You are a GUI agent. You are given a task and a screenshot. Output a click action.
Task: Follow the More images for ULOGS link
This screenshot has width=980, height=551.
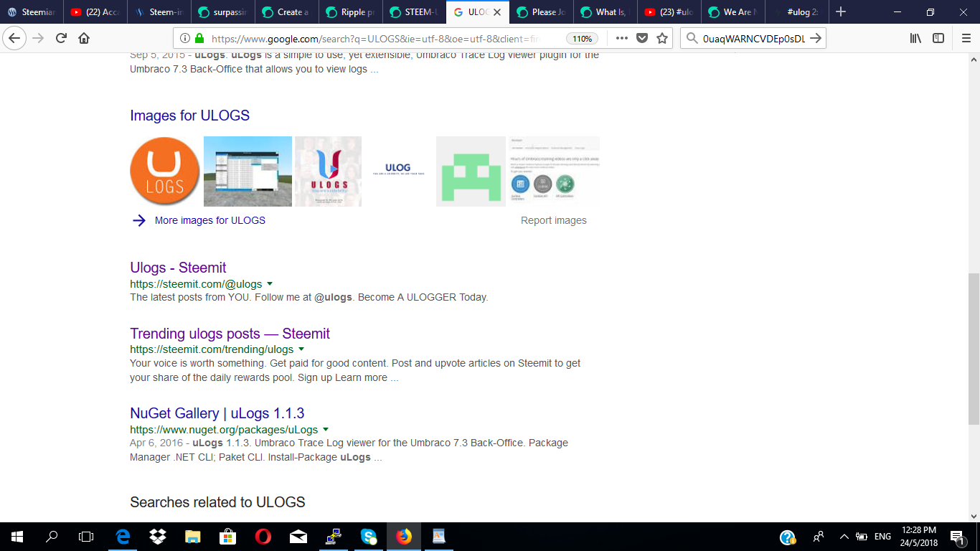click(209, 220)
